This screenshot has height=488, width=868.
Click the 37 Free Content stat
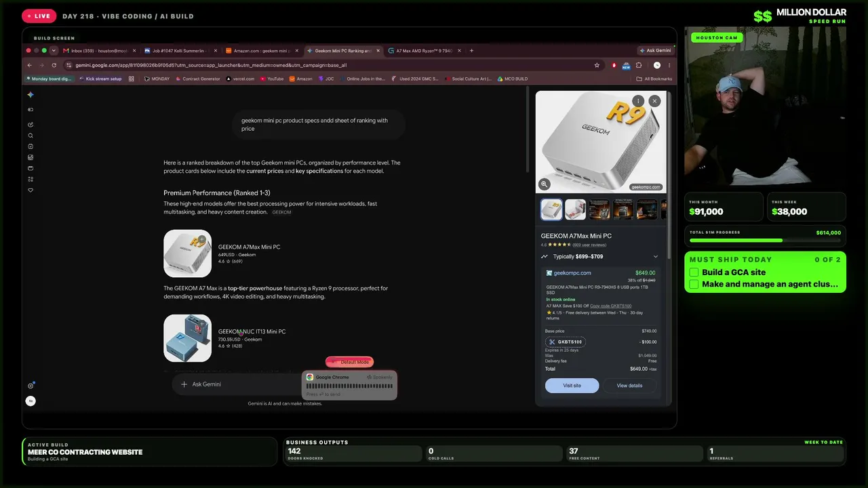point(633,453)
